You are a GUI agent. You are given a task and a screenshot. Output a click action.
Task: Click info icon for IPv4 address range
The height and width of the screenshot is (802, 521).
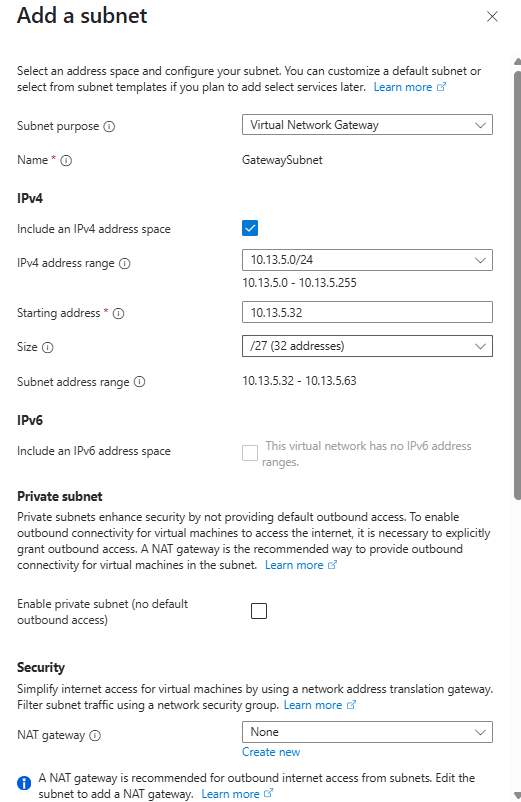click(x=124, y=263)
